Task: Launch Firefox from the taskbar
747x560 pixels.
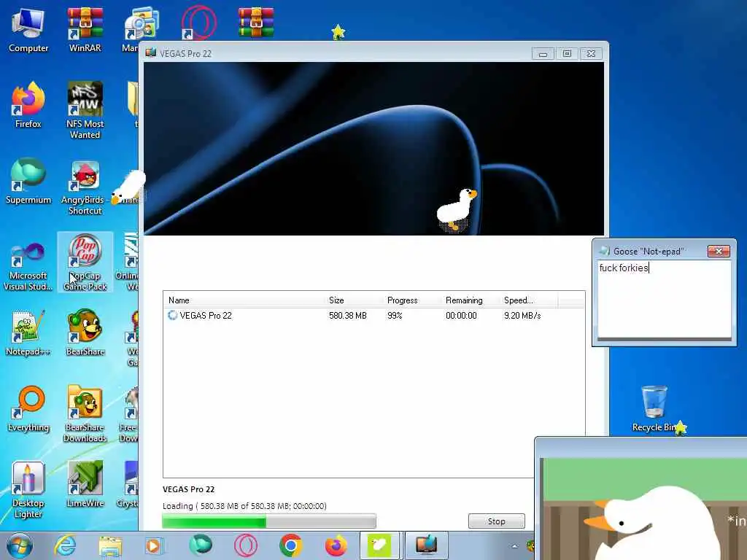Action: click(336, 545)
